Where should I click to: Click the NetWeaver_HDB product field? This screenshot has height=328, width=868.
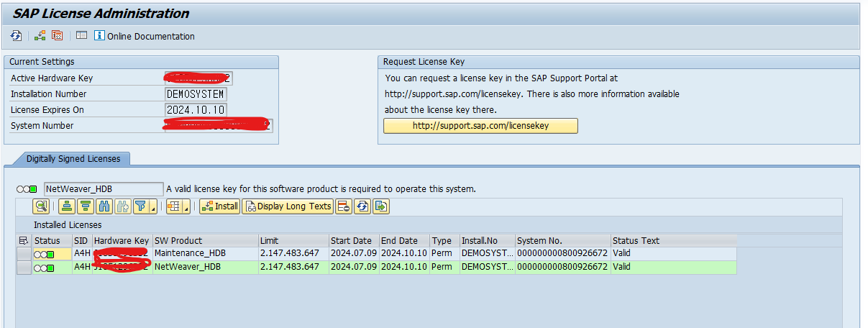pos(104,188)
